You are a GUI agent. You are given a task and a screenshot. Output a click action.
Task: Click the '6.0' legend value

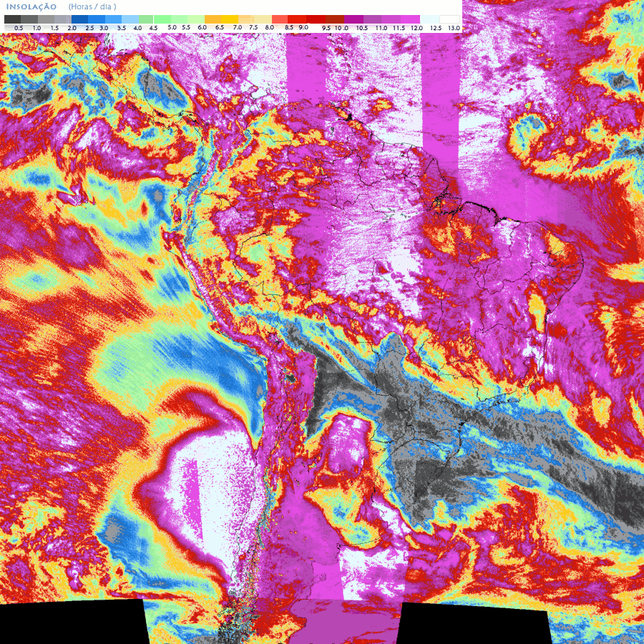click(202, 27)
